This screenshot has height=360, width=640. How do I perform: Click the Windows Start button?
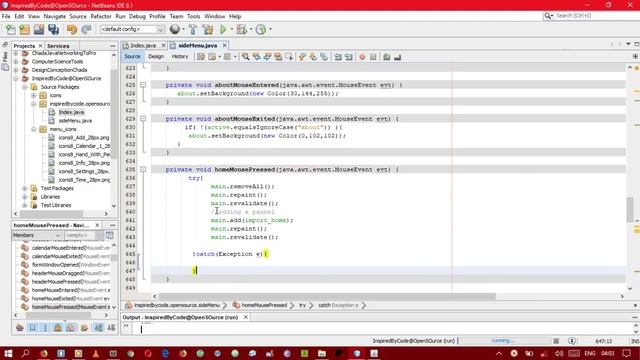click(8, 353)
